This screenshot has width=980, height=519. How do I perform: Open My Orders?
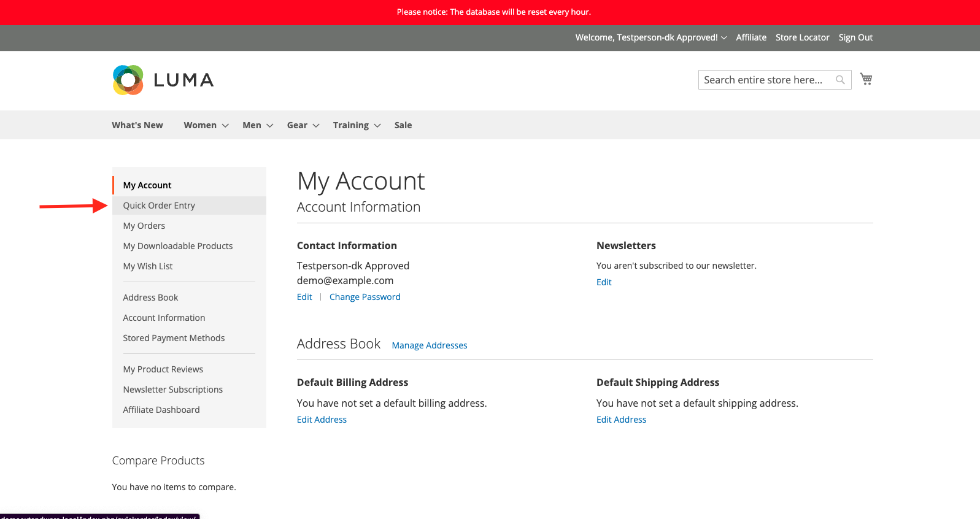[144, 226]
